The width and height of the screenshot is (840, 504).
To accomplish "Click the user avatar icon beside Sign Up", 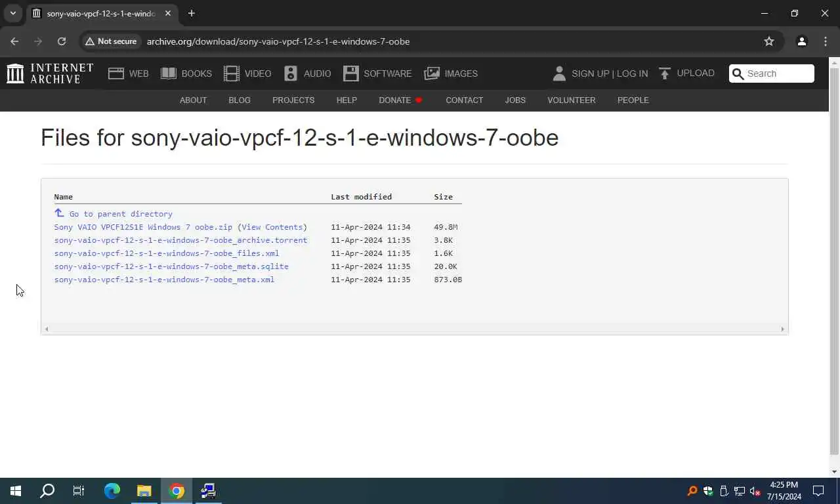I will click(559, 73).
